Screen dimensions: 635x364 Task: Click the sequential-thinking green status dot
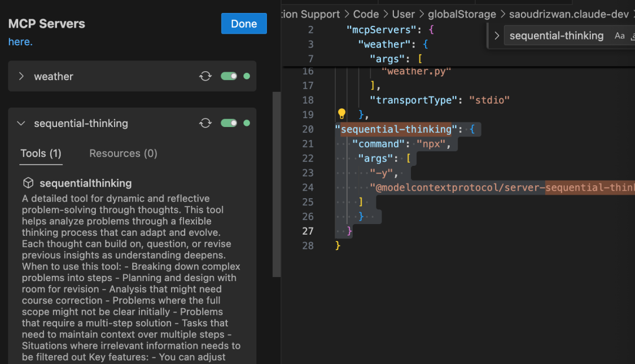click(246, 123)
